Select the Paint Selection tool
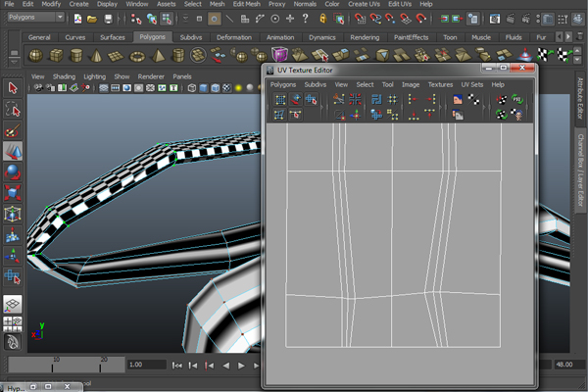Screen dimensions: 588x392 click(13, 130)
